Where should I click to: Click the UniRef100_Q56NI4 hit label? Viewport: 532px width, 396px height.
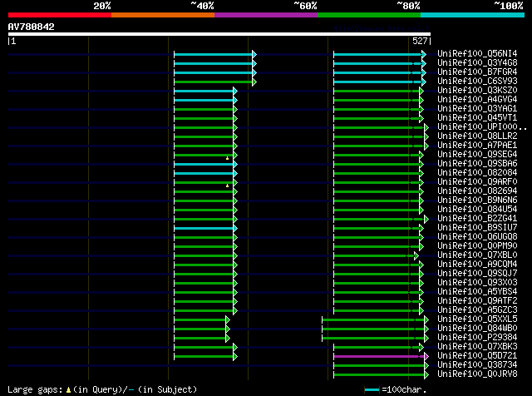[x=477, y=54]
